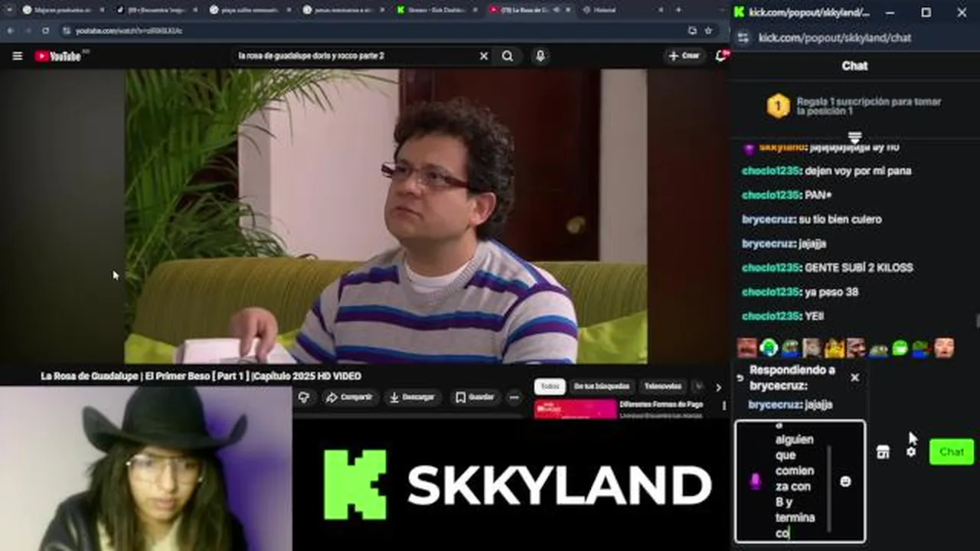
Task: Pause the La Rosa de Guadalupe video player
Action: [x=385, y=217]
